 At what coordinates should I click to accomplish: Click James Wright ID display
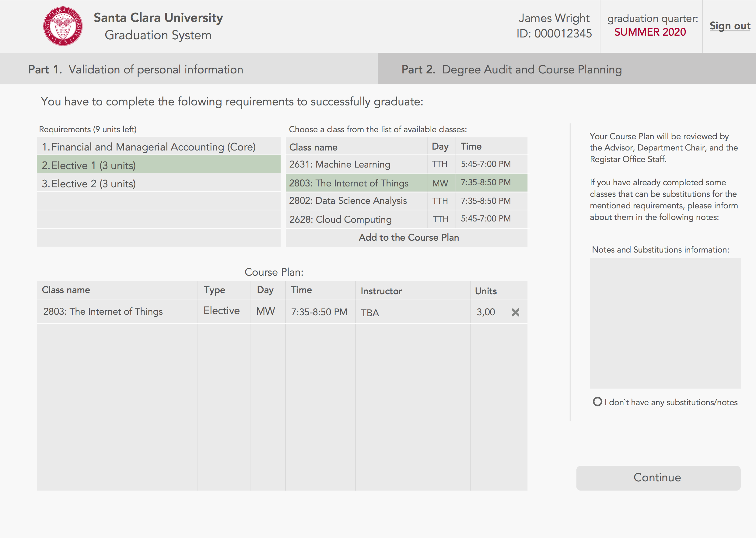(555, 26)
